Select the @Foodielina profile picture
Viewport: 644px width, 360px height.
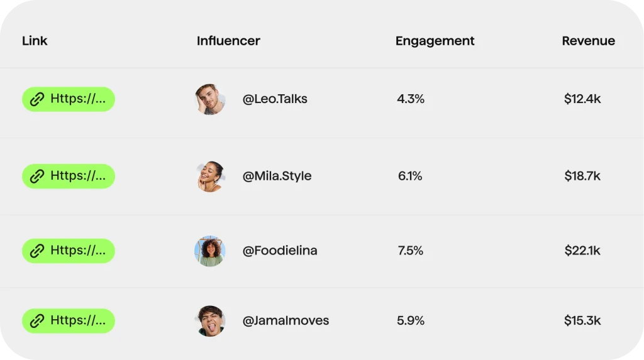tap(209, 251)
